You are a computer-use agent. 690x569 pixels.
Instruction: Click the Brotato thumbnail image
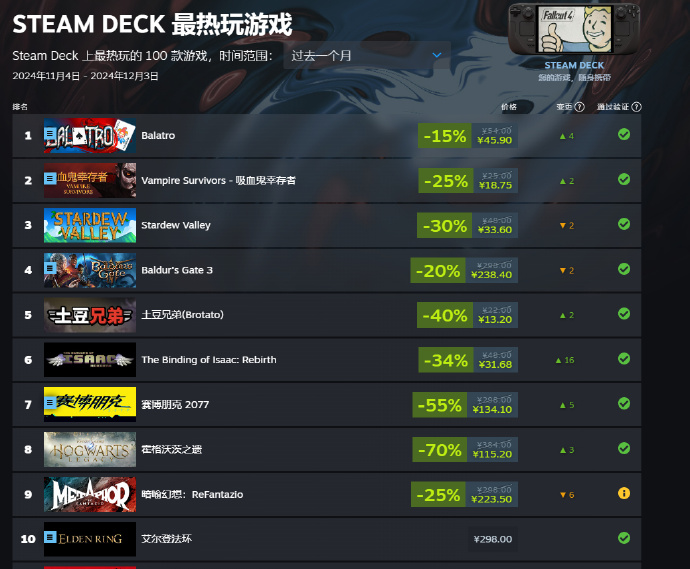90,315
